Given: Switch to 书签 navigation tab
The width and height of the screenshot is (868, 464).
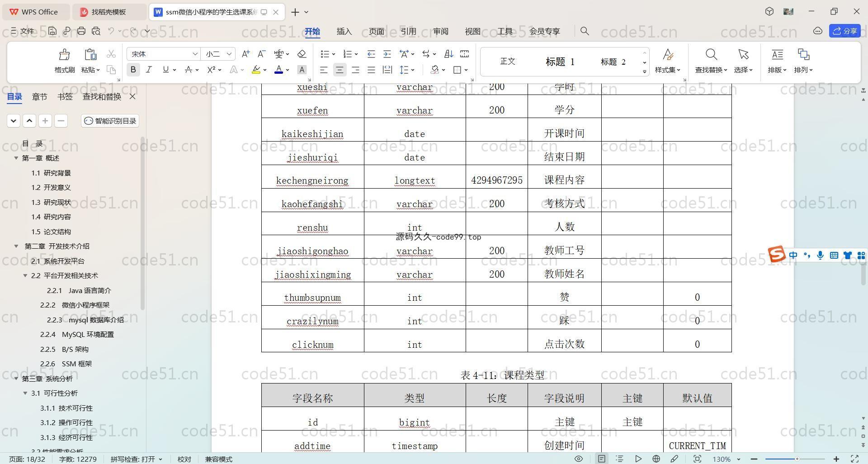Looking at the screenshot, I should tap(65, 96).
